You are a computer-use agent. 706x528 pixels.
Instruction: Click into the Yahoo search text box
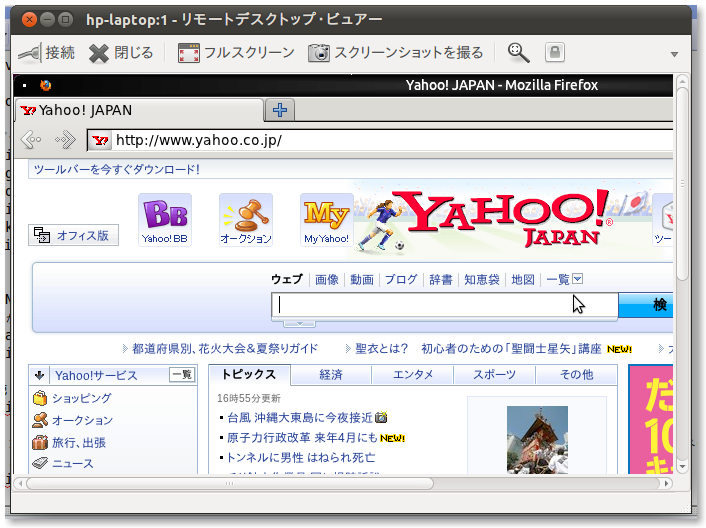pyautogui.click(x=444, y=305)
